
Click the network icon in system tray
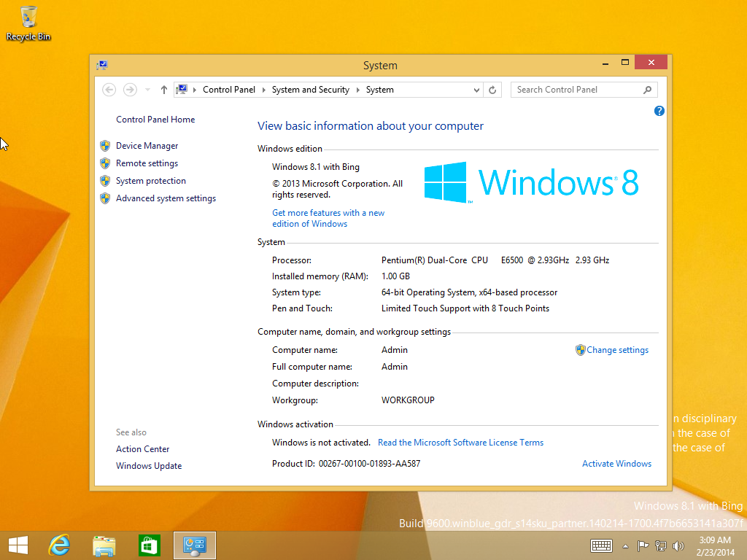(x=660, y=545)
